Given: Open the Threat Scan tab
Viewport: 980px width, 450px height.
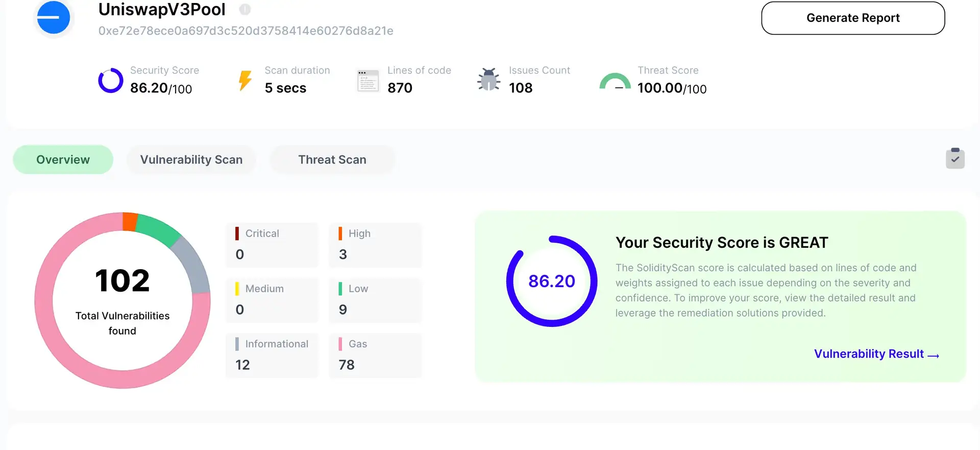Looking at the screenshot, I should click(332, 160).
